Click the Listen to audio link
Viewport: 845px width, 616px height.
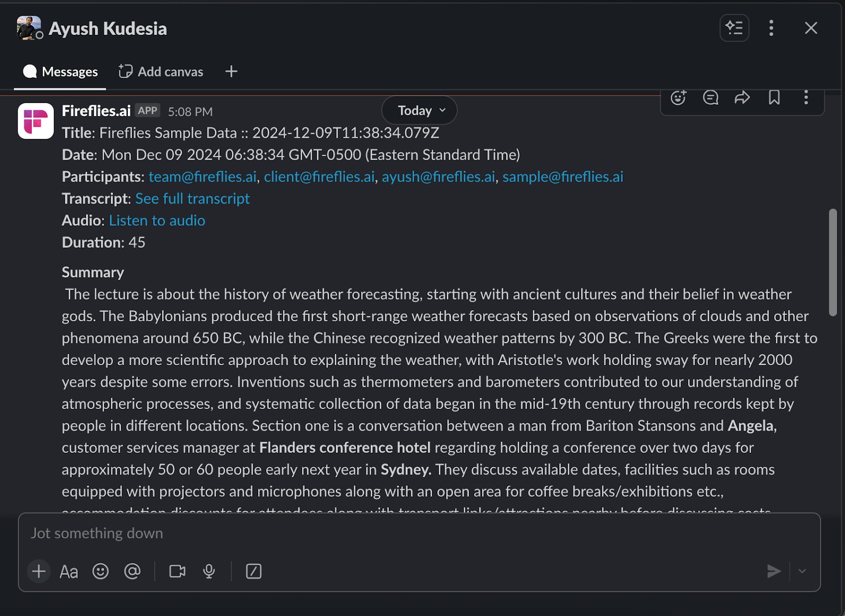pyautogui.click(x=157, y=220)
